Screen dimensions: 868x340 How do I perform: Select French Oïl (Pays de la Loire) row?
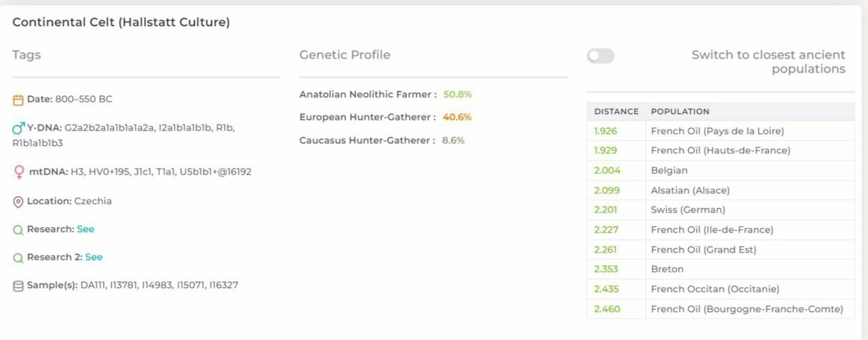721,131
